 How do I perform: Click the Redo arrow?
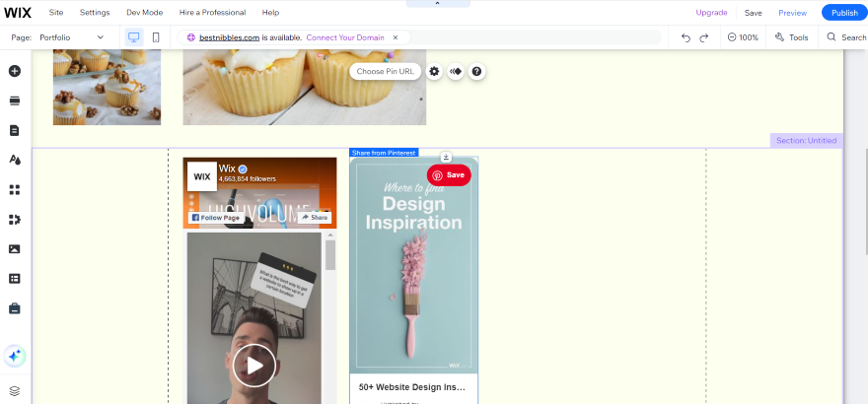click(x=704, y=37)
